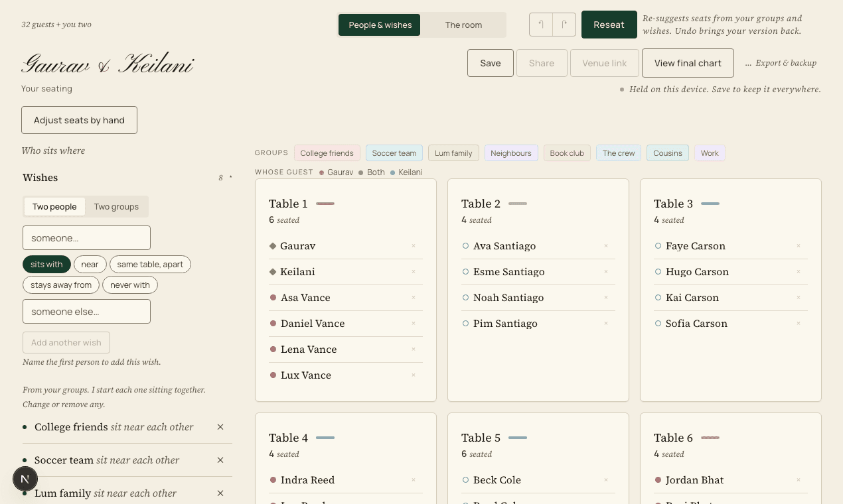Focus the 'someone...' input field

pyautogui.click(x=86, y=238)
